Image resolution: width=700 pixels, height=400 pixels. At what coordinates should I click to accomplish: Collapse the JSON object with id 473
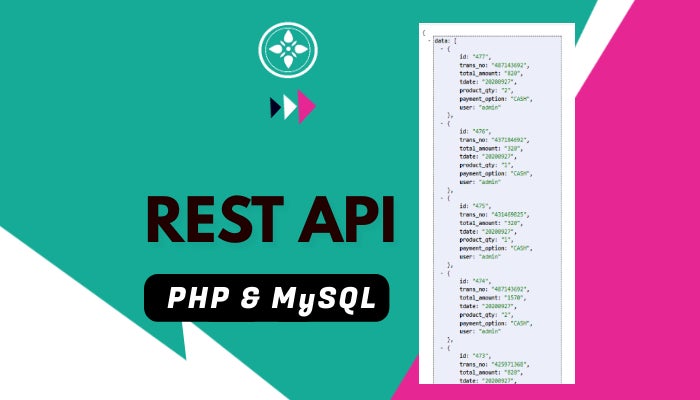(442, 346)
